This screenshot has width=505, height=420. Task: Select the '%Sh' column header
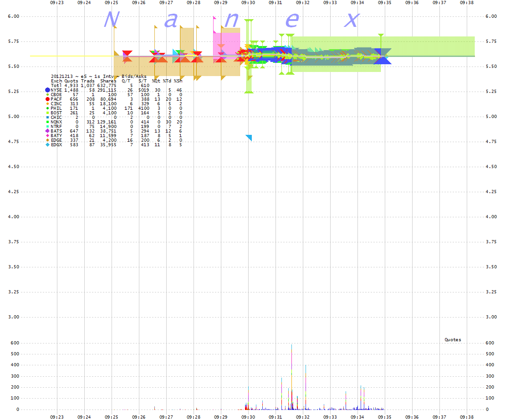pyautogui.click(x=178, y=81)
